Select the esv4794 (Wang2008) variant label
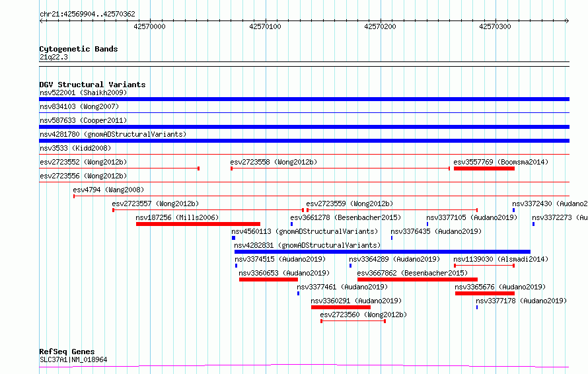The width and height of the screenshot is (588, 374). tap(108, 190)
